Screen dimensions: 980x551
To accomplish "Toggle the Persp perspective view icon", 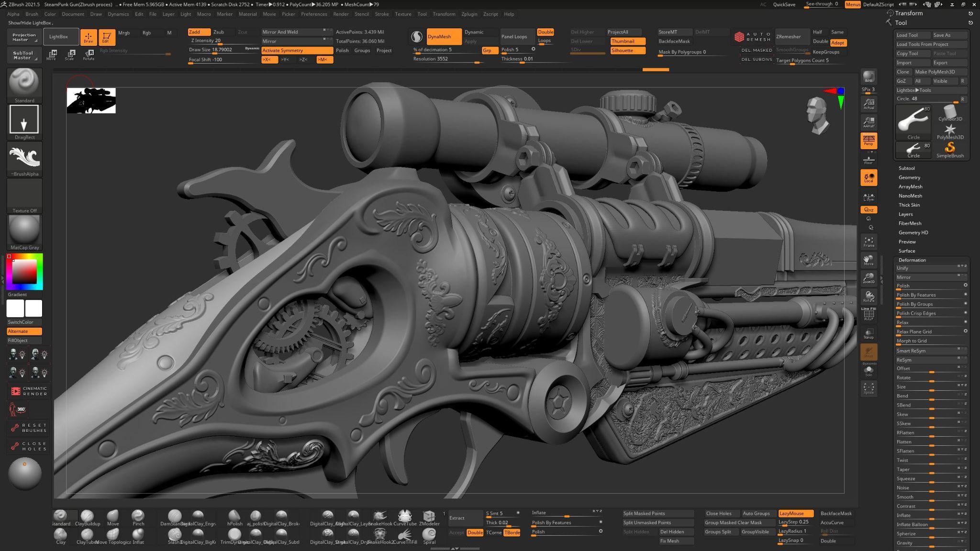I will point(869,140).
